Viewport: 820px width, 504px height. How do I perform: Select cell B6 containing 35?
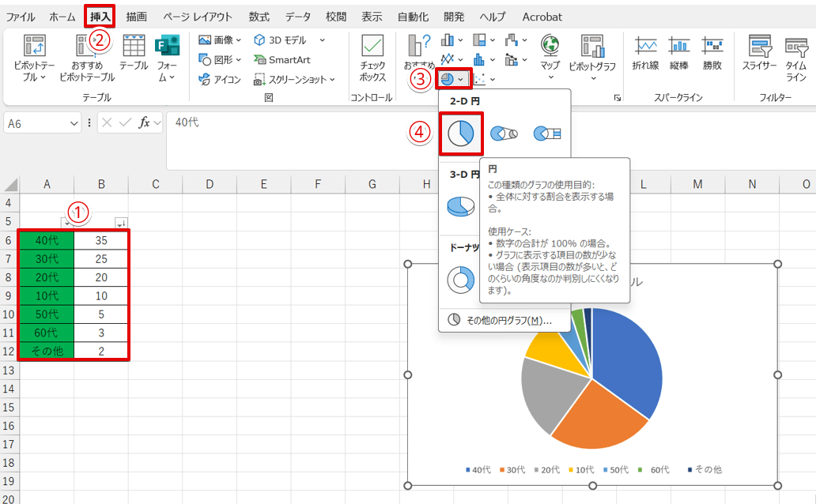click(x=100, y=240)
